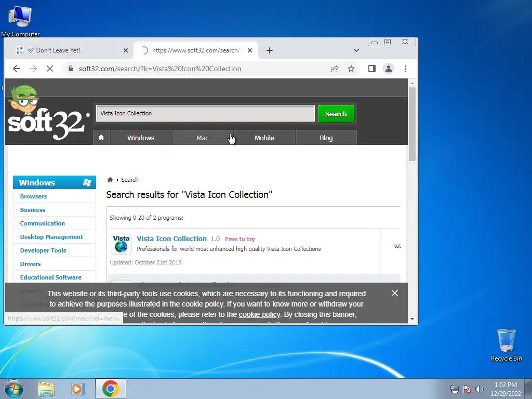Open the Mobile navigation tab
This screenshot has width=532, height=399.
tap(264, 138)
